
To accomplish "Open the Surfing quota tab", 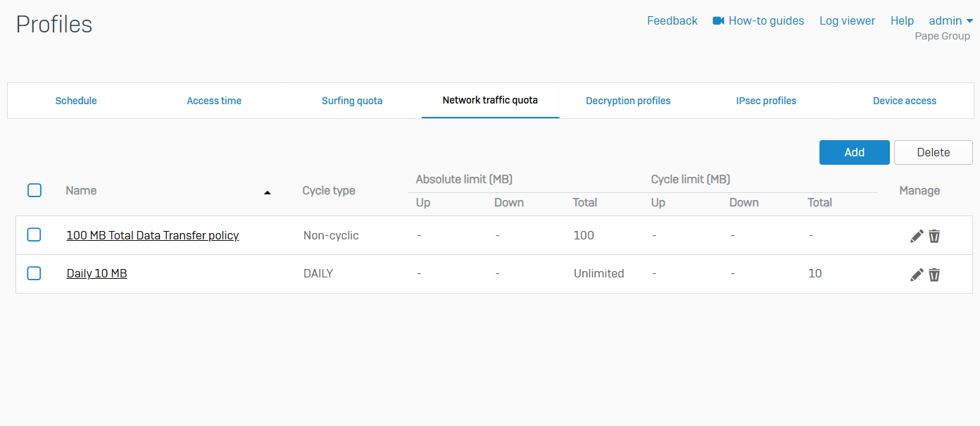I will coord(352,101).
